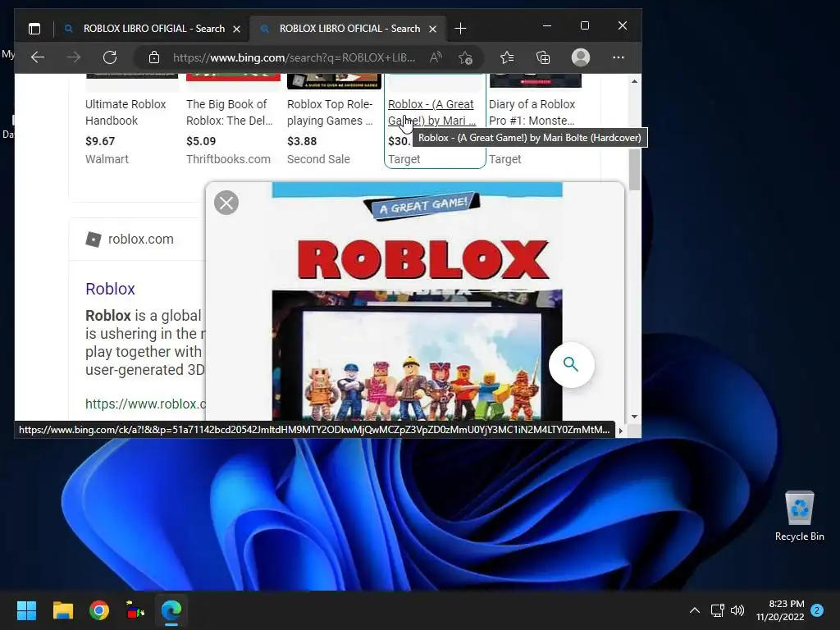The image size is (840, 630).
Task: Go back to previous page
Action: coord(38,57)
